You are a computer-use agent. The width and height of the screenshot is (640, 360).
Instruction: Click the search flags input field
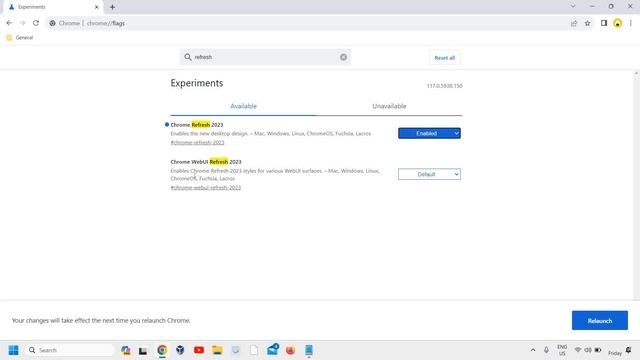tap(265, 57)
